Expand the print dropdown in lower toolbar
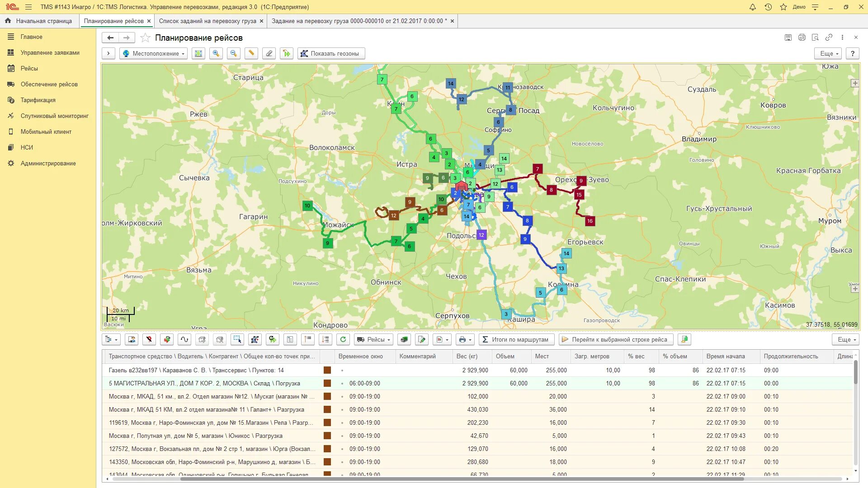The image size is (868, 488). click(x=465, y=339)
